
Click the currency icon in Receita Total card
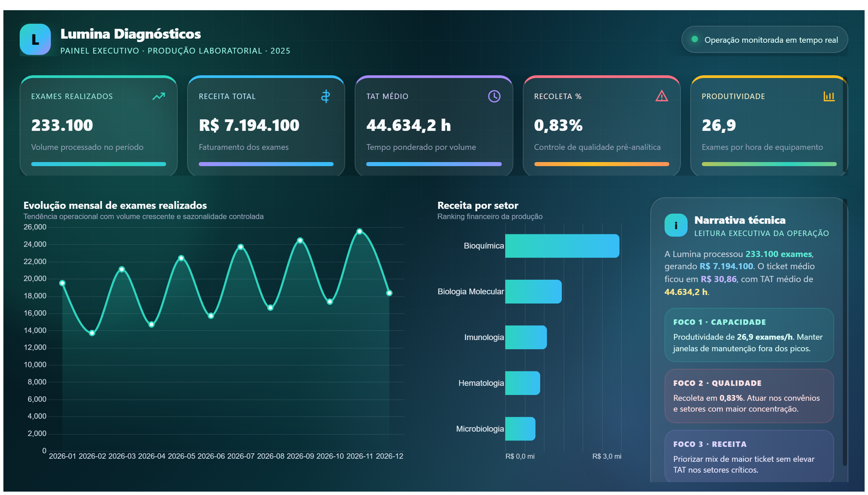pyautogui.click(x=325, y=96)
